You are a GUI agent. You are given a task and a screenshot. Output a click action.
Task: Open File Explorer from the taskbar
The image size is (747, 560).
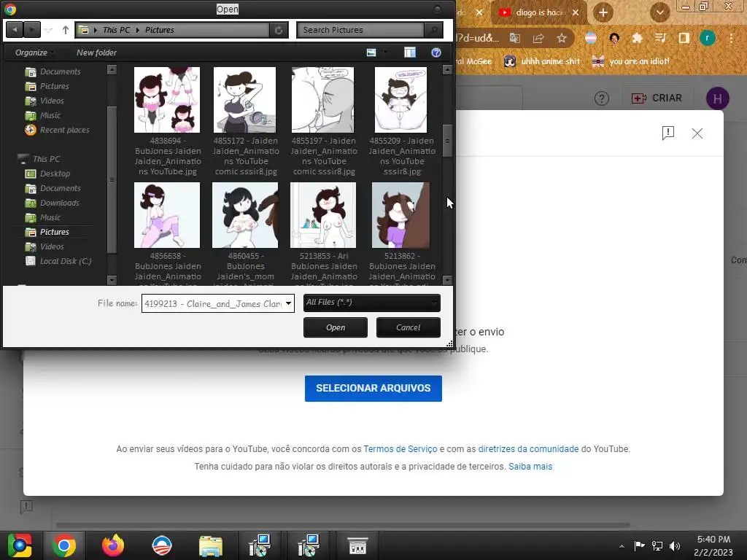(211, 545)
